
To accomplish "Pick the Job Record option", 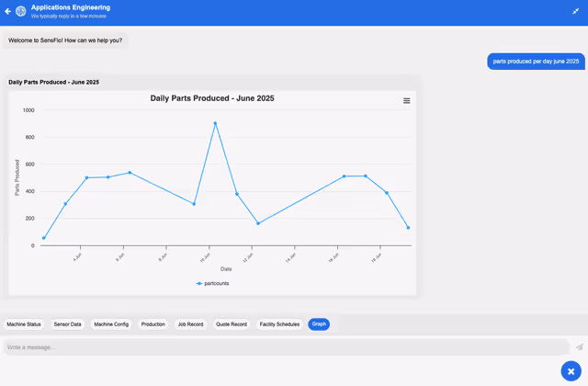I will 190,324.
